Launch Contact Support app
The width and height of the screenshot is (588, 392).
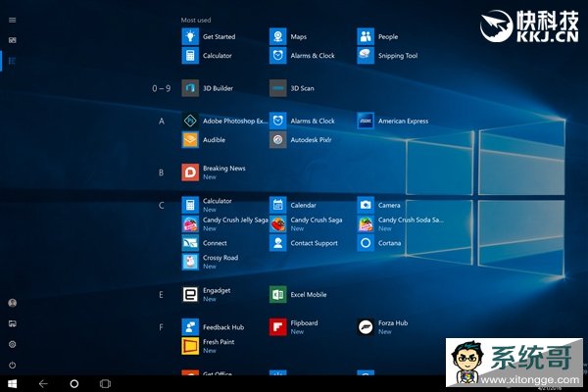pos(278,243)
